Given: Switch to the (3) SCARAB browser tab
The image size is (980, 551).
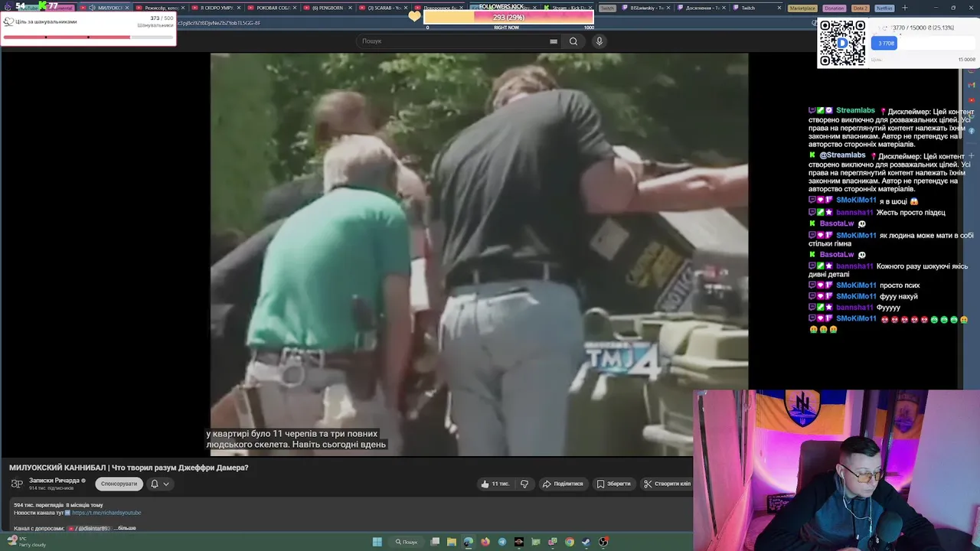Looking at the screenshot, I should click(x=384, y=8).
